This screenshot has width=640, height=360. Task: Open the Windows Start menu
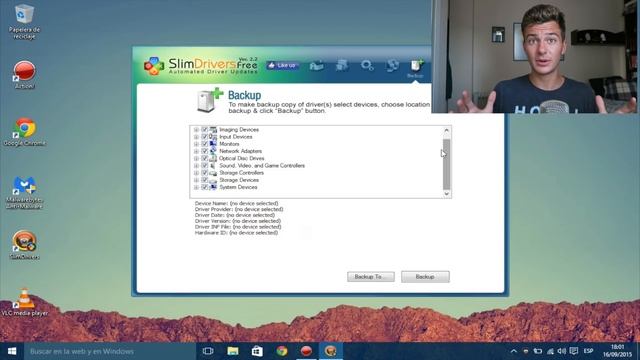12,351
